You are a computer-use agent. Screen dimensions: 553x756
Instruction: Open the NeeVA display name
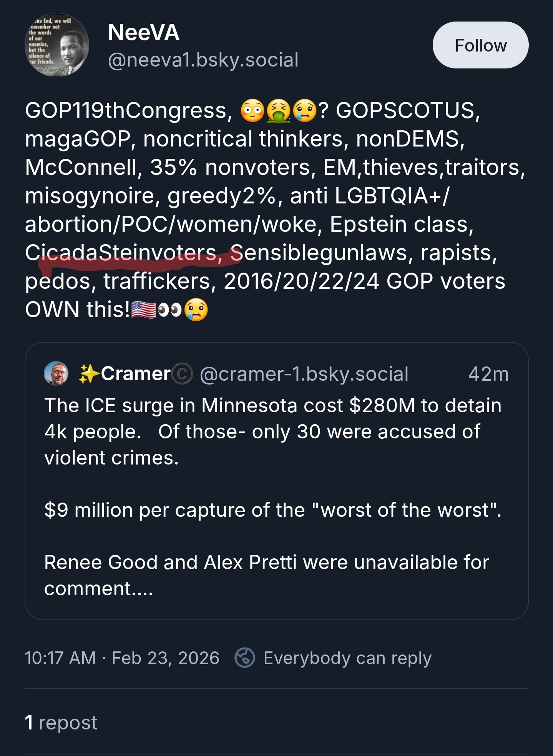click(144, 32)
